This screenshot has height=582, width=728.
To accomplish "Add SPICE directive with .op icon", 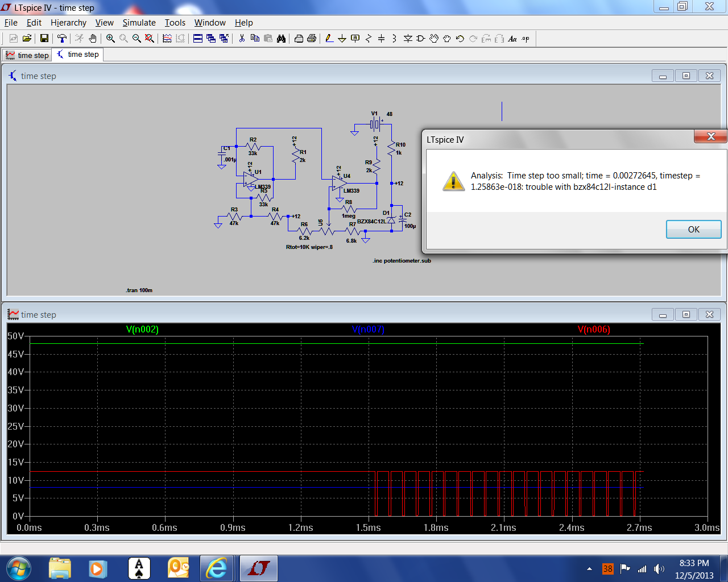I will [526, 39].
